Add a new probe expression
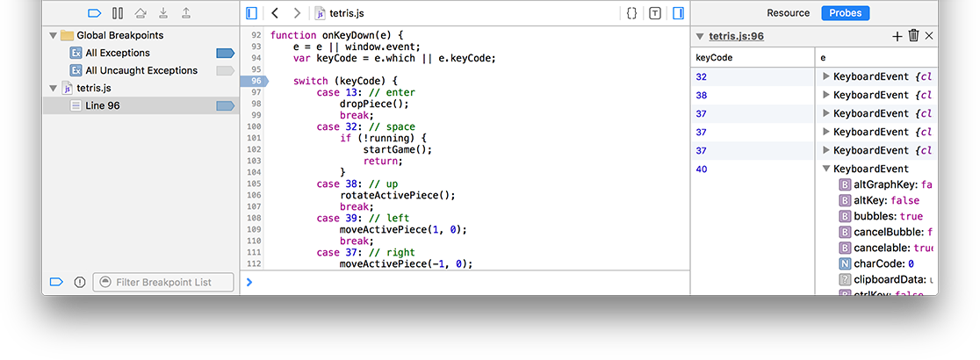The image size is (980, 360). click(x=897, y=36)
